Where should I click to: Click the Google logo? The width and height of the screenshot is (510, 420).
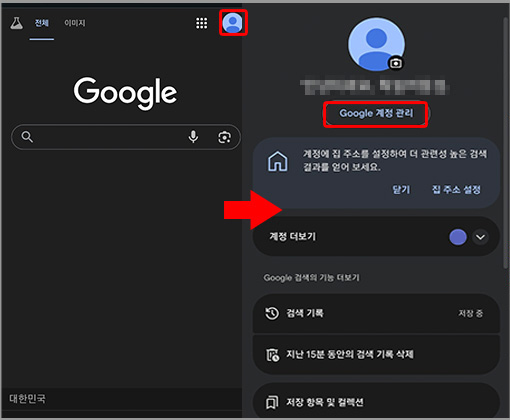(x=125, y=93)
